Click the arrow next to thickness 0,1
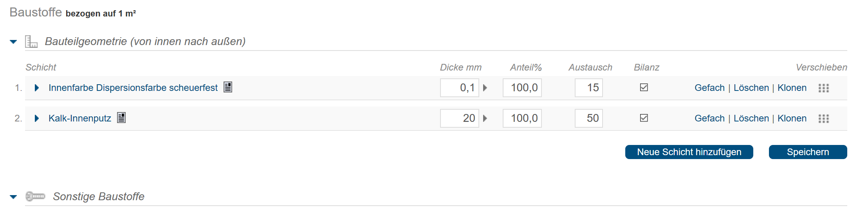This screenshot has width=868, height=210. [x=485, y=88]
